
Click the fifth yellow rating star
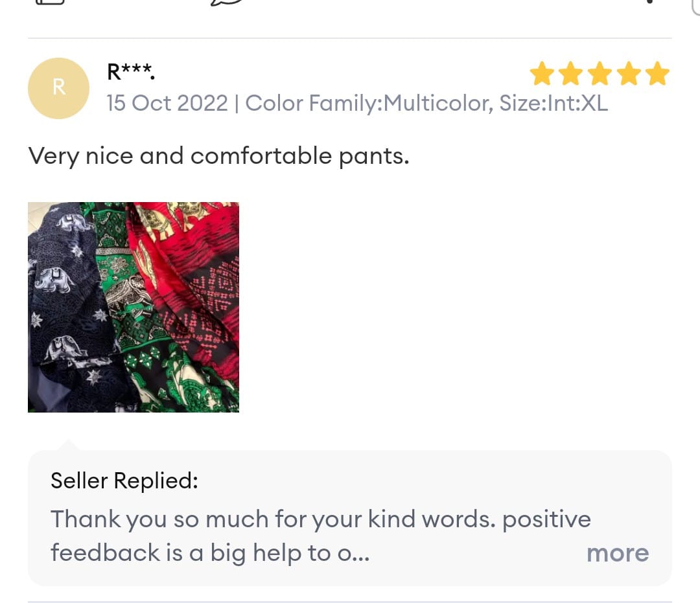pyautogui.click(x=657, y=74)
